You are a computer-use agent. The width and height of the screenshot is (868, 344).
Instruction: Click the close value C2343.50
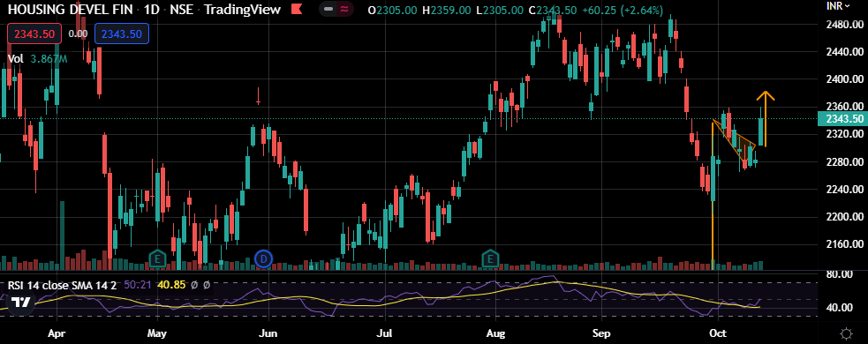tap(554, 10)
